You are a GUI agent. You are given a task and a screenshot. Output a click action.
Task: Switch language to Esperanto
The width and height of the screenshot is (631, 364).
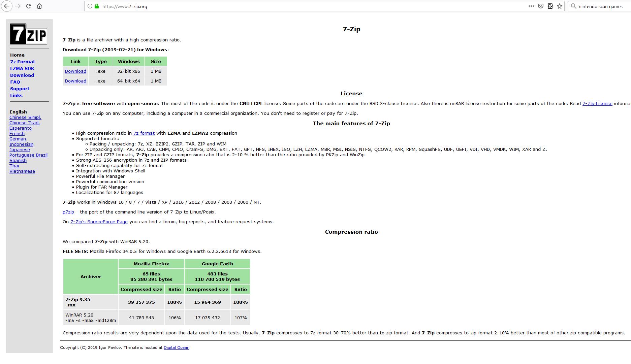pyautogui.click(x=21, y=128)
